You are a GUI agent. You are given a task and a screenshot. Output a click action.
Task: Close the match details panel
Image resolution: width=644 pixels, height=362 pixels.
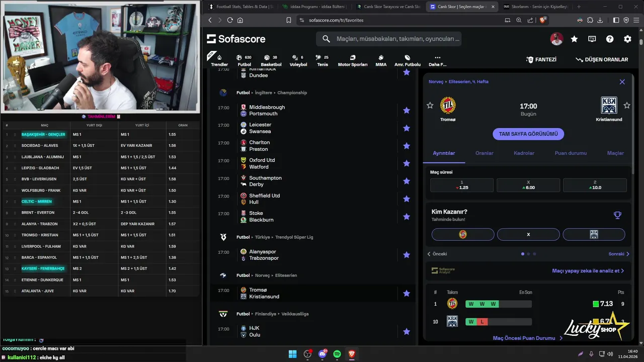pos(622,82)
